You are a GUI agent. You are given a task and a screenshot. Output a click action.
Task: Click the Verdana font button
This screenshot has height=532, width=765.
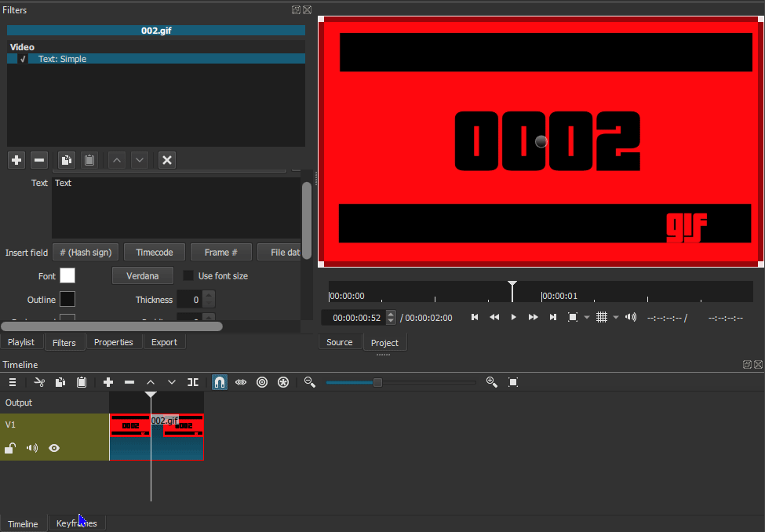pyautogui.click(x=142, y=276)
